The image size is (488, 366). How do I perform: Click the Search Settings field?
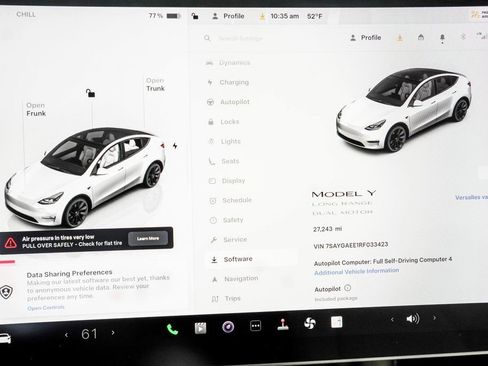coord(240,38)
